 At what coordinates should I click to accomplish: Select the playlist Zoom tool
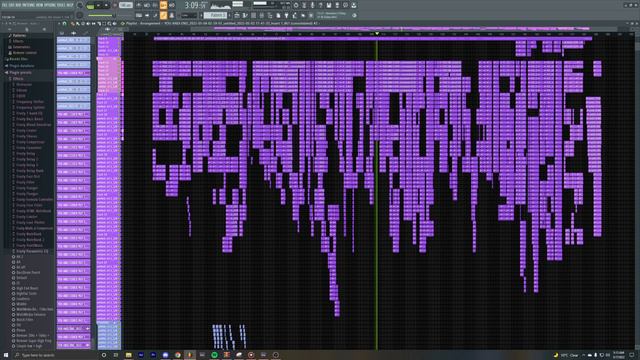pos(109,23)
